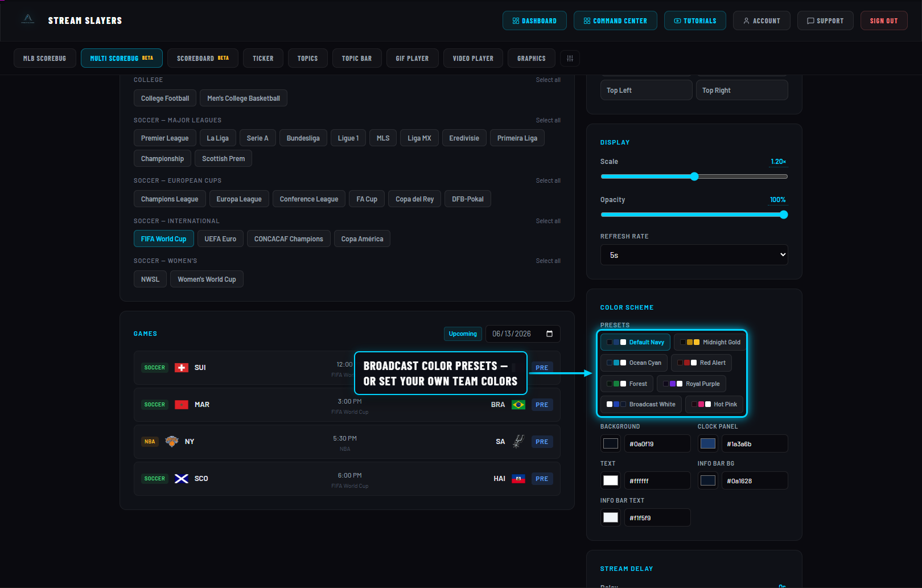The height and width of the screenshot is (588, 922).
Task: Click Sign Out
Action: point(884,20)
